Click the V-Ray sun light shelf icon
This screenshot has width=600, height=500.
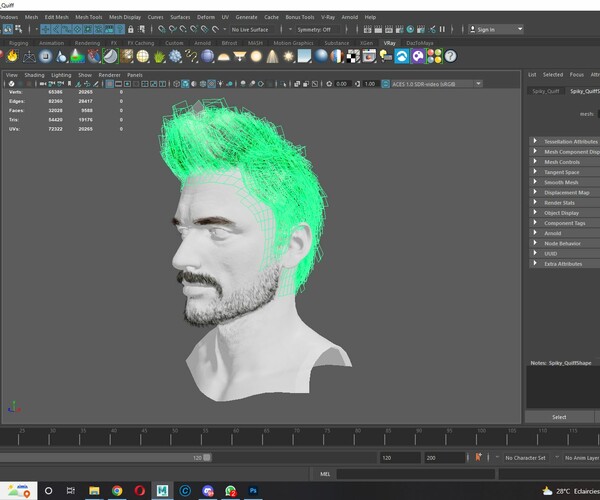[289, 56]
